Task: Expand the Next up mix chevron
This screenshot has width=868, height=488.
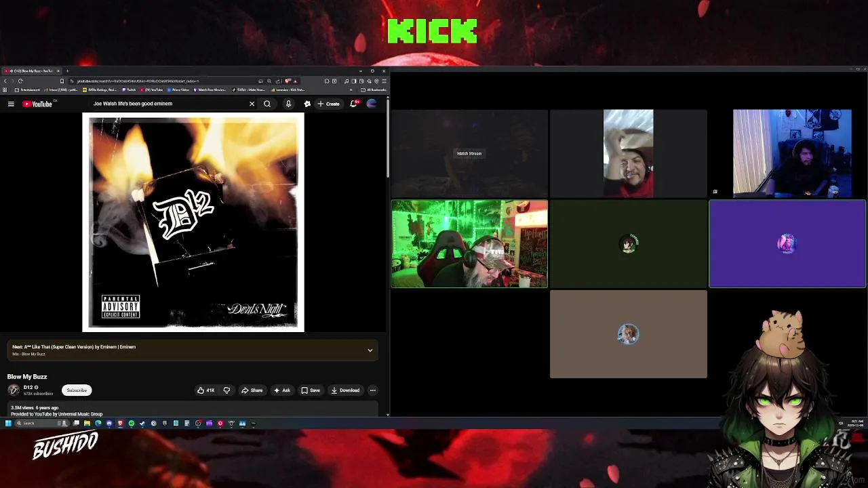Action: [x=370, y=350]
